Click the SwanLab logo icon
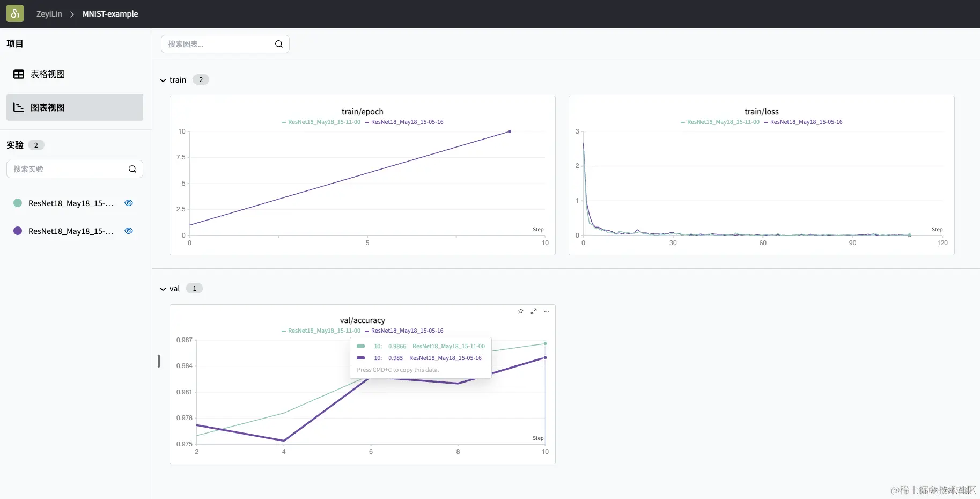The height and width of the screenshot is (499, 980). [x=15, y=13]
